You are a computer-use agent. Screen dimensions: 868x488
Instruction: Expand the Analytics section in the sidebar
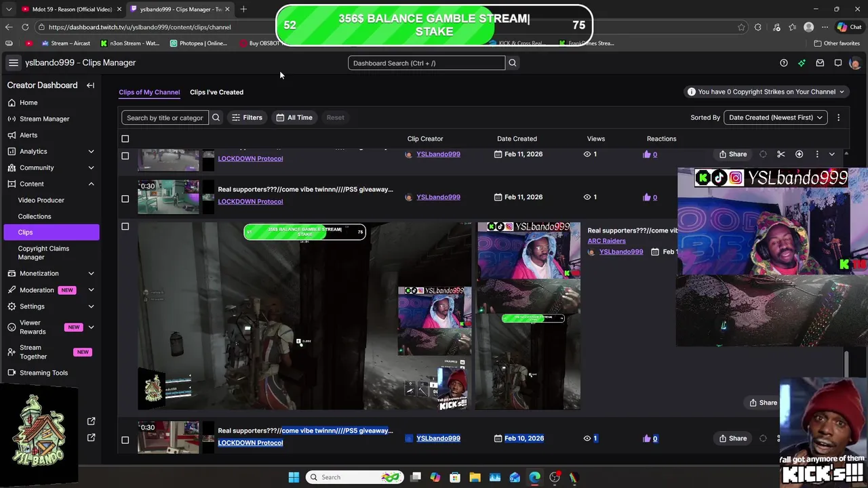[x=91, y=151]
